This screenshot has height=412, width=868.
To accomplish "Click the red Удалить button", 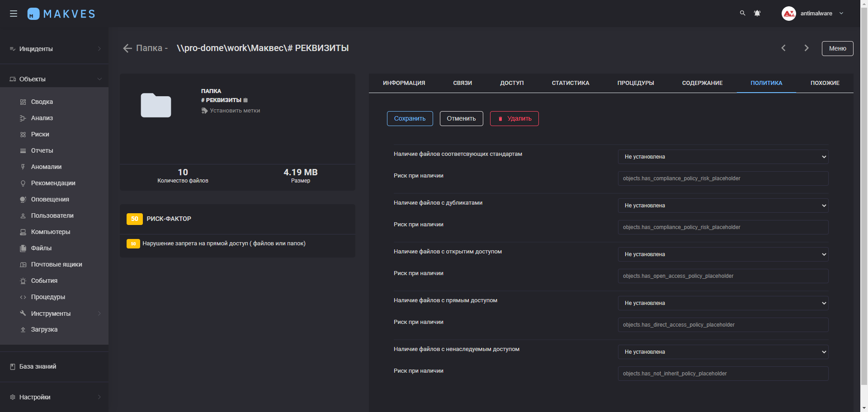I will pos(514,118).
